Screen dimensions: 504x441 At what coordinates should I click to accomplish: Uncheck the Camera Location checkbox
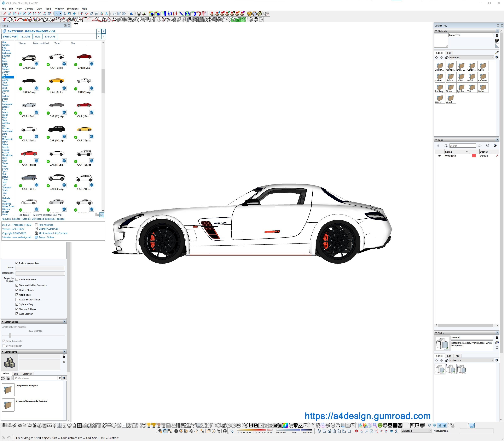click(x=17, y=279)
